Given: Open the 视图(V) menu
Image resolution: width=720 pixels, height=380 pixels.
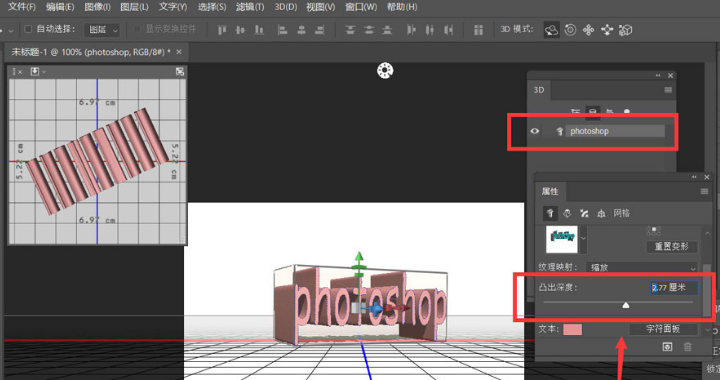Looking at the screenshot, I should click(x=321, y=7).
